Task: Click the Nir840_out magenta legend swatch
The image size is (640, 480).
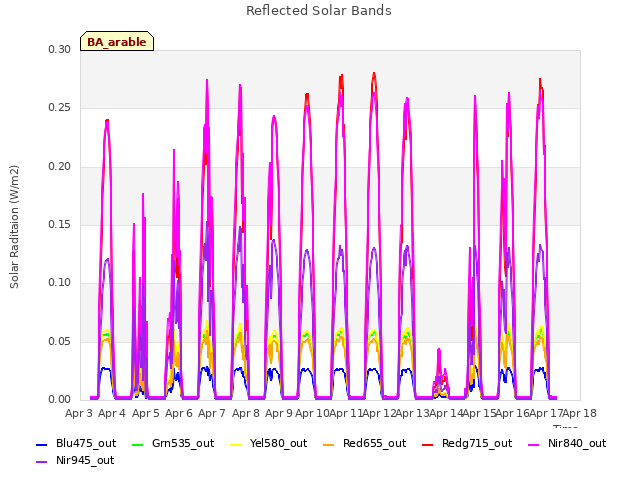Action: pyautogui.click(x=534, y=444)
